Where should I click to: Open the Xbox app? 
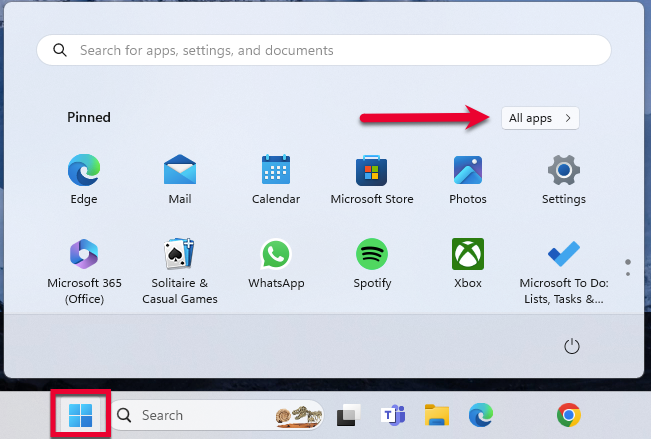click(467, 263)
